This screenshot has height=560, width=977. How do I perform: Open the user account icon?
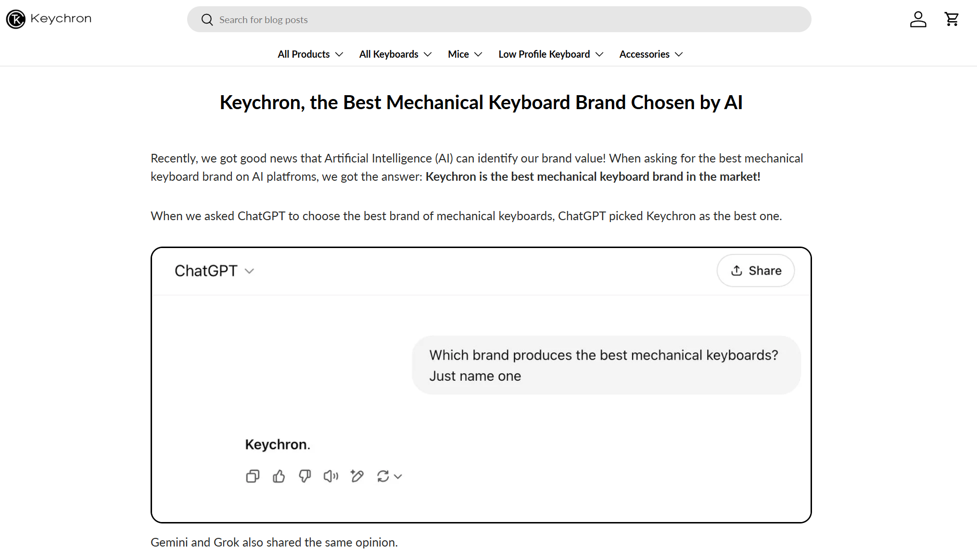[x=918, y=19]
